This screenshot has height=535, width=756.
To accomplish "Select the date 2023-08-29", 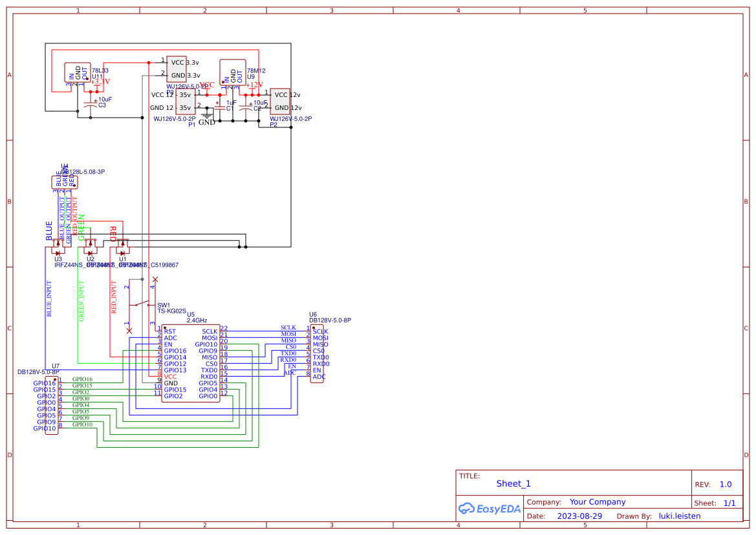I will pyautogui.click(x=579, y=516).
